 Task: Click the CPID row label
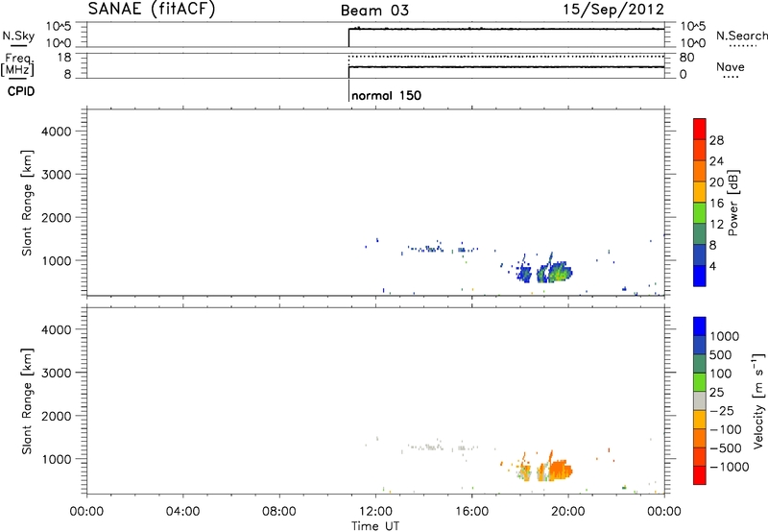coord(21,91)
